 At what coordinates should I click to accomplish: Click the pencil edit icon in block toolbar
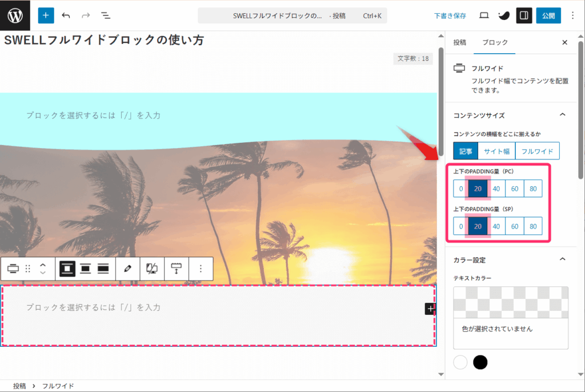[127, 269]
